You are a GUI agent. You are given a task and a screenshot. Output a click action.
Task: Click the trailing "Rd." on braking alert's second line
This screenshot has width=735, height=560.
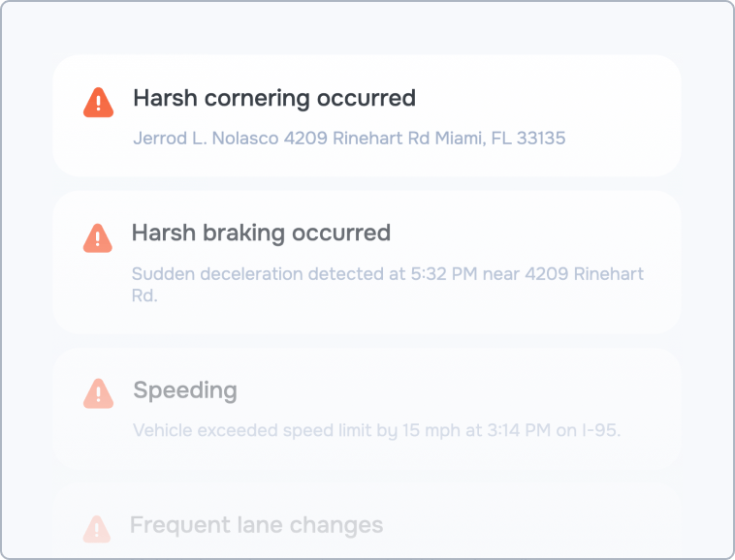tap(144, 296)
